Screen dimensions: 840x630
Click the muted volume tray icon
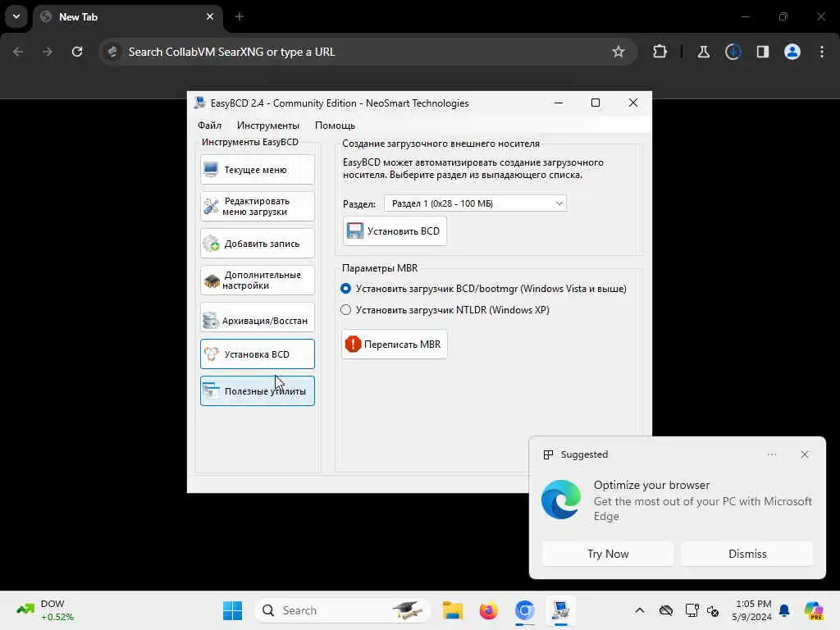(x=713, y=610)
